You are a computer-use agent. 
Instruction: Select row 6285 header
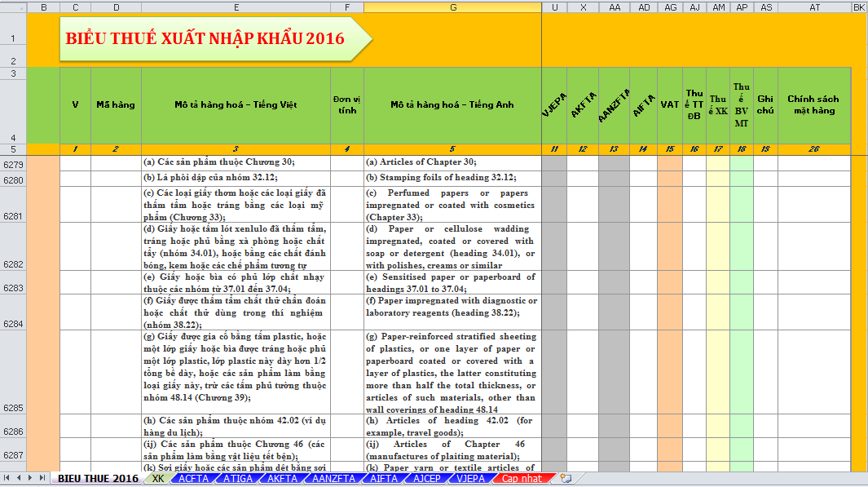coord(13,372)
